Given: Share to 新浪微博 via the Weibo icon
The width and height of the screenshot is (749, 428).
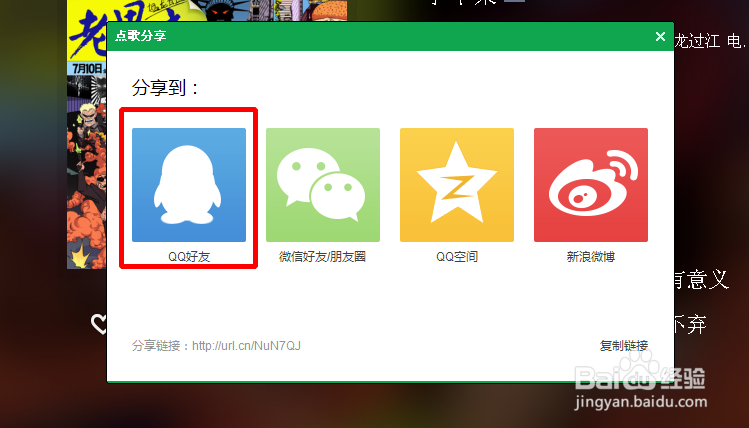Looking at the screenshot, I should coord(591,185).
